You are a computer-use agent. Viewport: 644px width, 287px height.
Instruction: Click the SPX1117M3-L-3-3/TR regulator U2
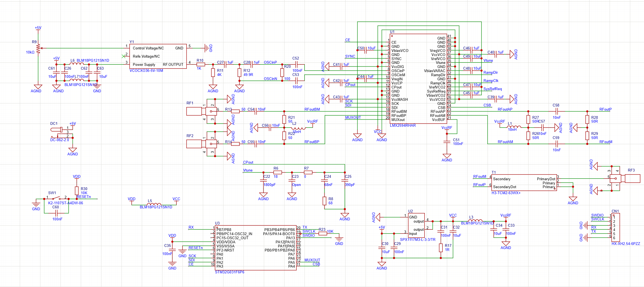click(x=416, y=225)
